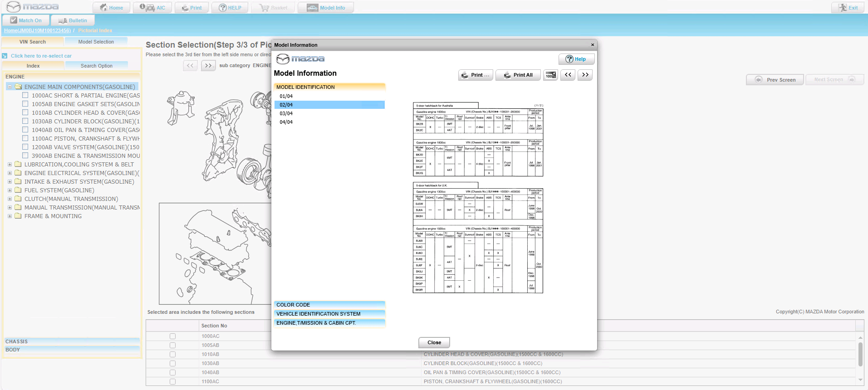This screenshot has height=390, width=868.
Task: Go to previous page in Model Information
Action: click(568, 75)
